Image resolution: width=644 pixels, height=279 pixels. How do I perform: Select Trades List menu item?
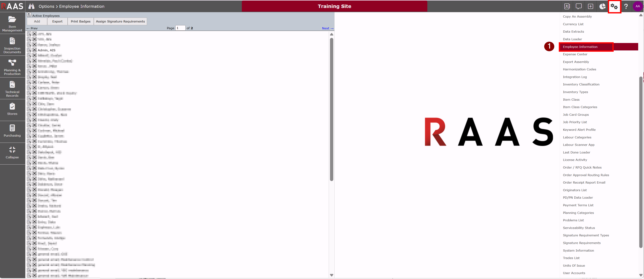pos(571,258)
